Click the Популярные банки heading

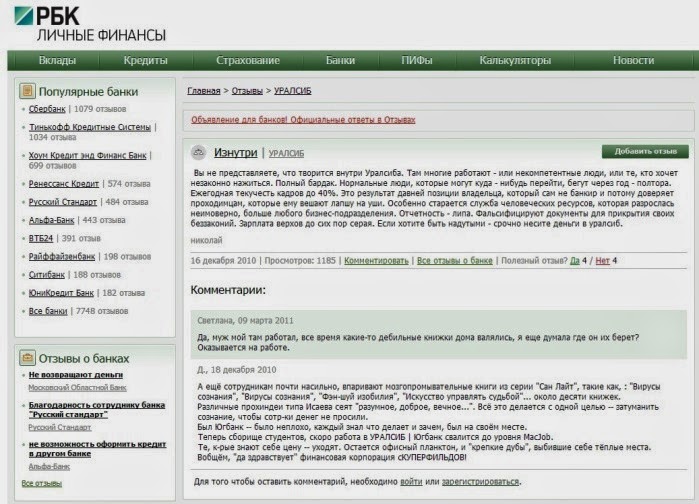coord(88,91)
